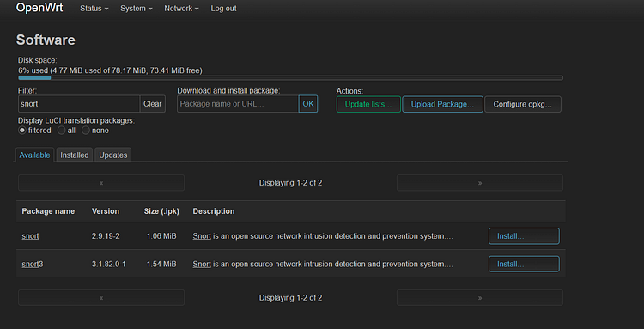Click the disk space usage progress bar

click(291, 77)
